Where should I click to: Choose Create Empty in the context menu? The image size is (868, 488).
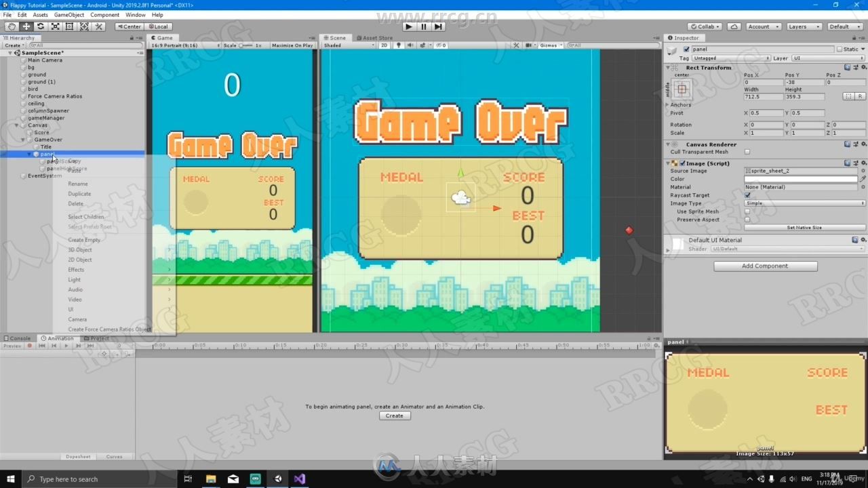click(x=84, y=240)
